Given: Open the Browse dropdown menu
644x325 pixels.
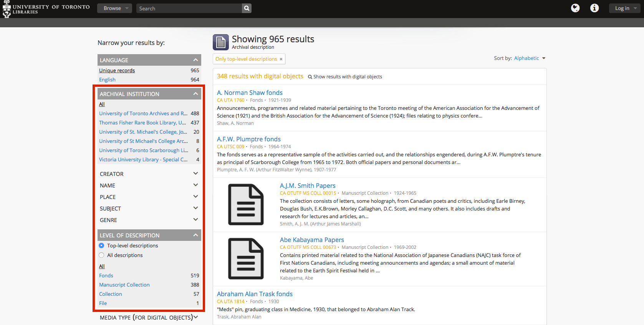Looking at the screenshot, I should point(114,8).
